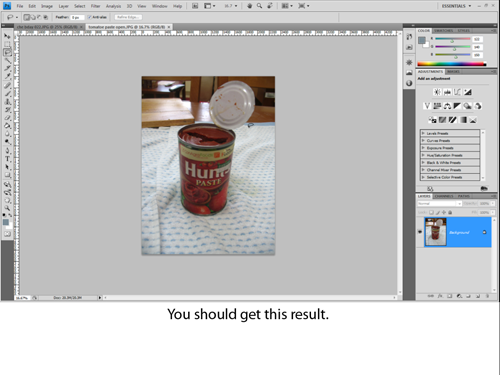Close the tomatoe paste open.JPG tab
Viewport: 500px width, 375px height.
[x=169, y=27]
